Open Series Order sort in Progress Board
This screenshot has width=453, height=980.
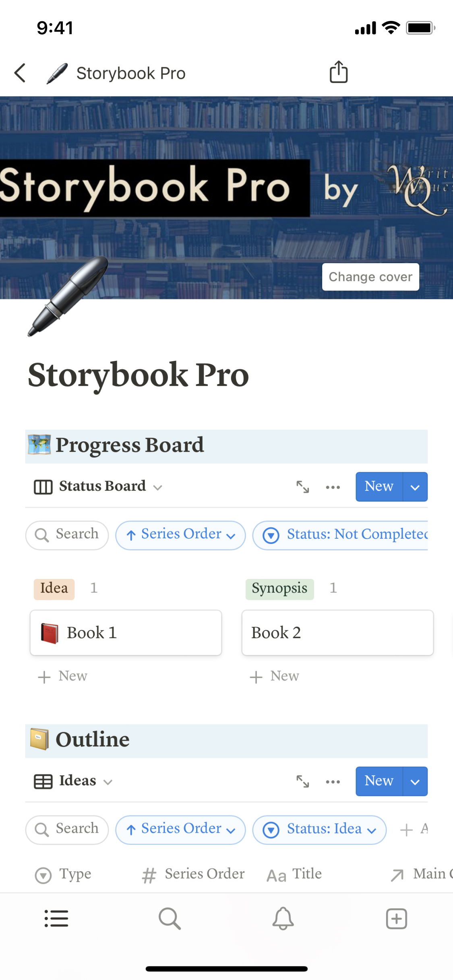click(x=180, y=535)
